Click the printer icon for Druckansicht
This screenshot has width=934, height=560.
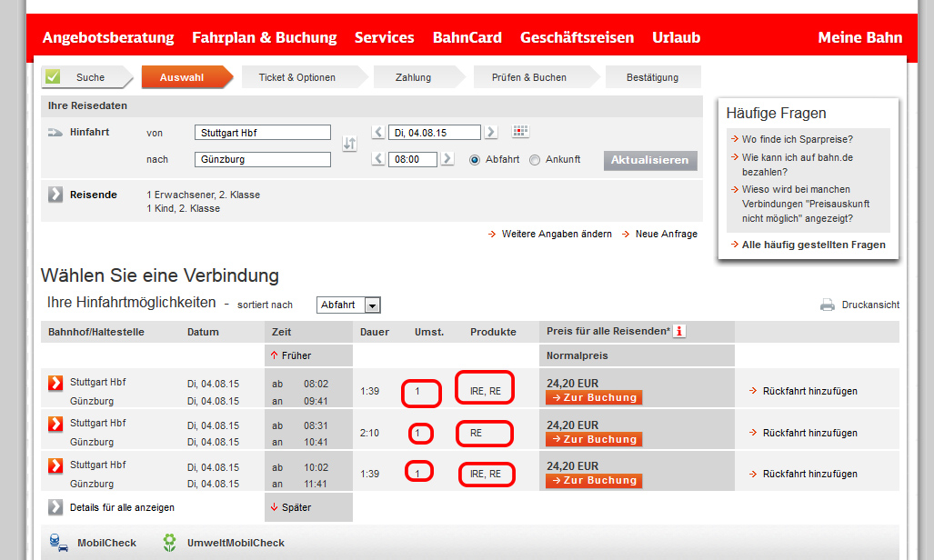828,305
